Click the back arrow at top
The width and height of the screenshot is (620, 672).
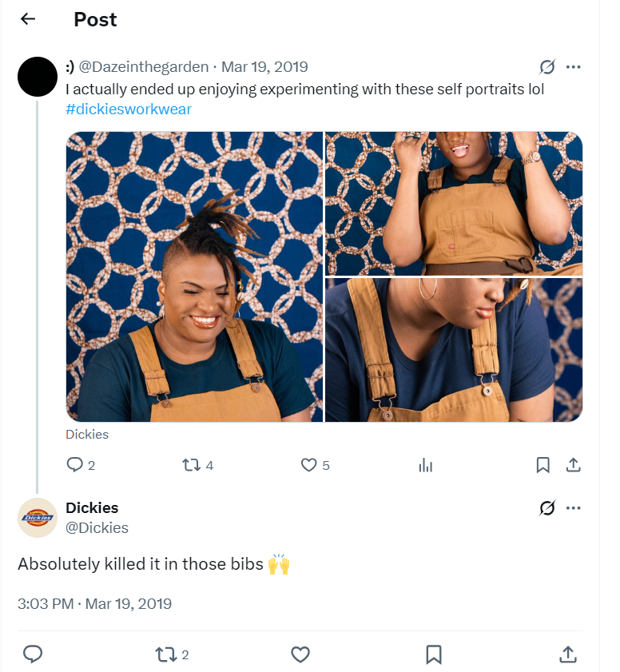click(x=28, y=19)
